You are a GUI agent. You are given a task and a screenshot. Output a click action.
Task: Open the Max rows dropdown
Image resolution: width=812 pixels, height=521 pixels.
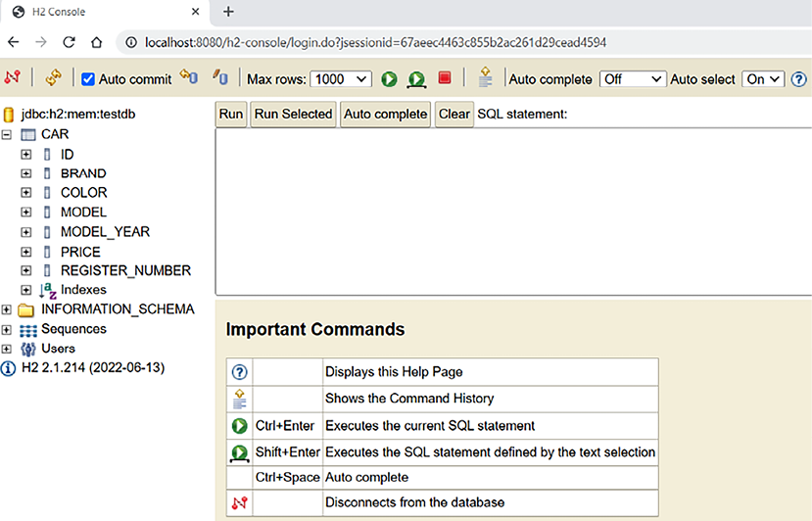click(x=341, y=79)
